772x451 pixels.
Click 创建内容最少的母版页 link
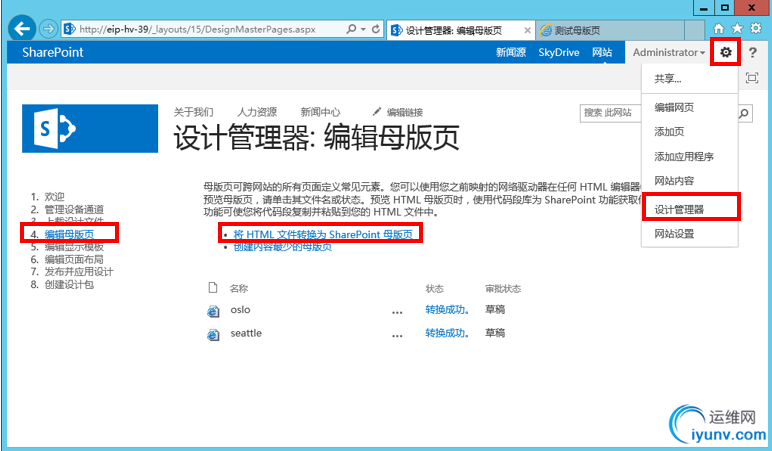point(283,247)
